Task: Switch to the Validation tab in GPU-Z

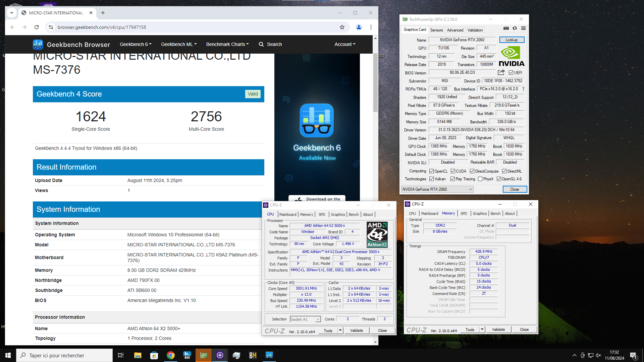Action: tap(475, 30)
